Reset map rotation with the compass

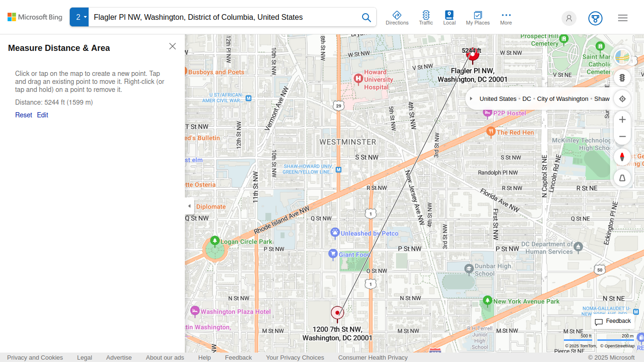tap(622, 157)
